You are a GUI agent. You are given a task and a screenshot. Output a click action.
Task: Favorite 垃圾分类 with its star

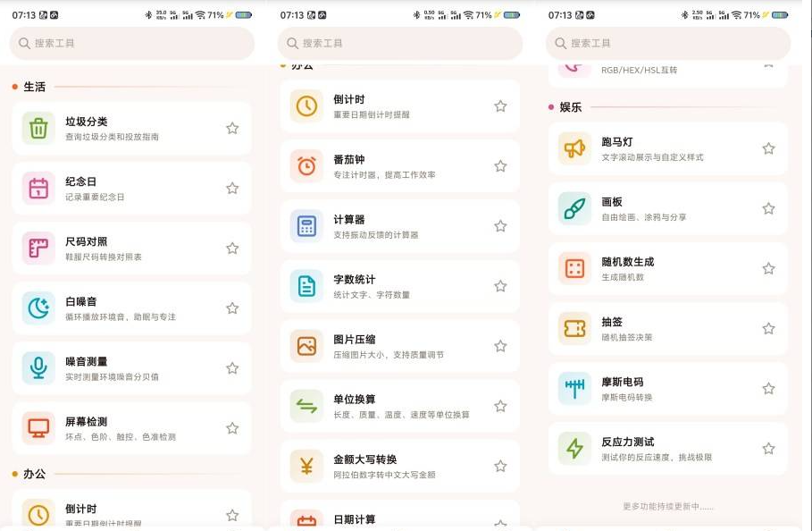click(232, 128)
